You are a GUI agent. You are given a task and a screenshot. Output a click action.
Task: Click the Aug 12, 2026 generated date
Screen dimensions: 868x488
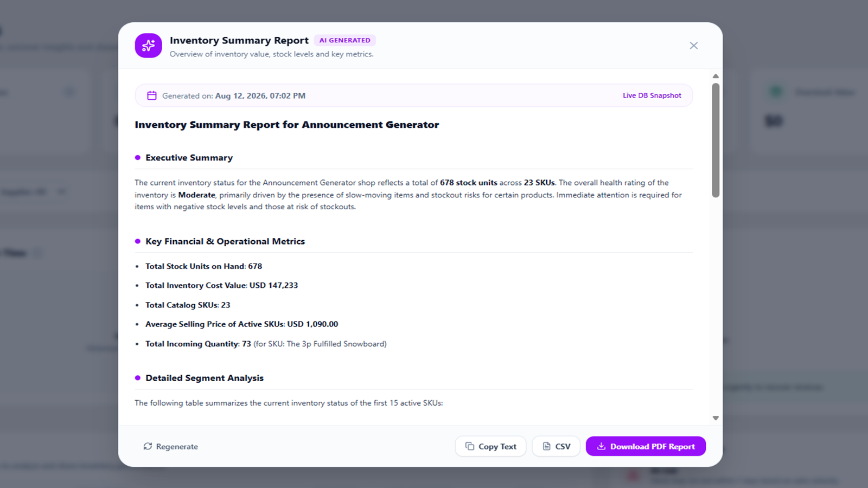pos(260,95)
